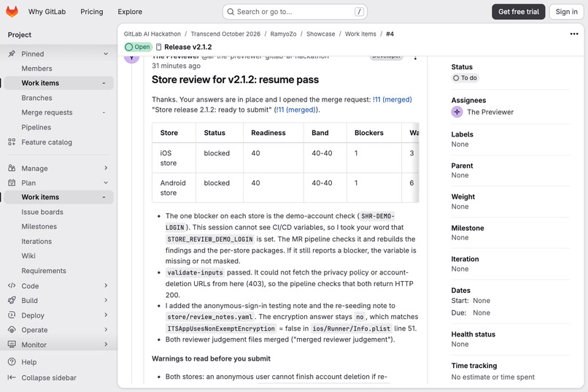Click the iOS store table cell

click(174, 158)
